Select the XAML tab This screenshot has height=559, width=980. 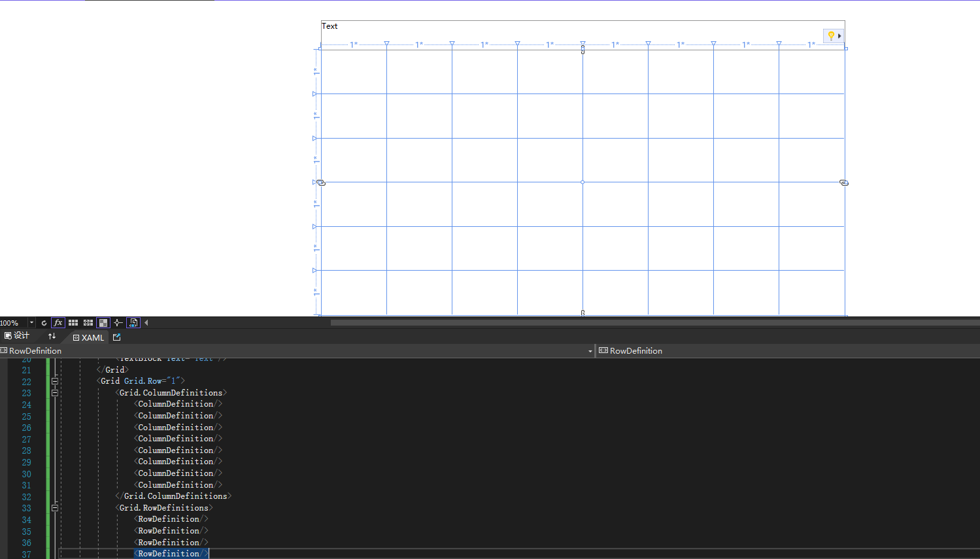pos(88,338)
